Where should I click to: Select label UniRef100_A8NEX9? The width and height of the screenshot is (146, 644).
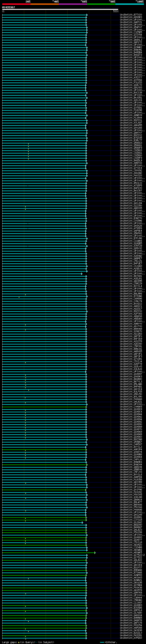click(131, 115)
